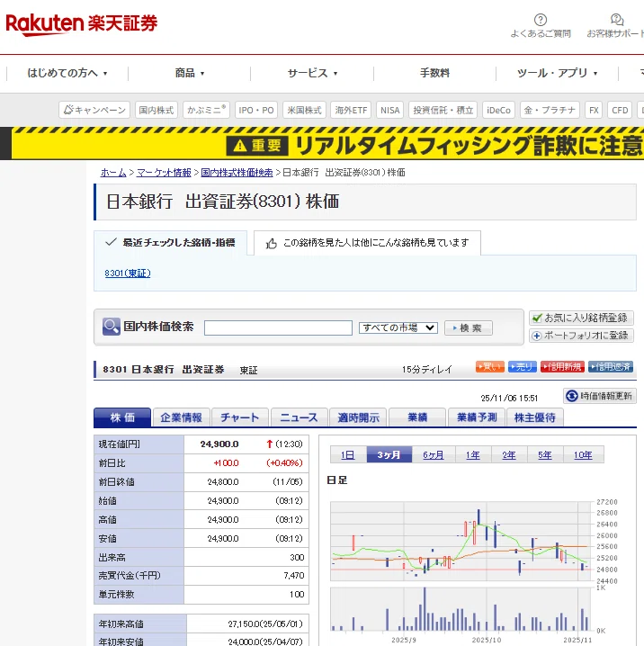
Task: Click the orange 買い buy button
Action: click(x=490, y=367)
